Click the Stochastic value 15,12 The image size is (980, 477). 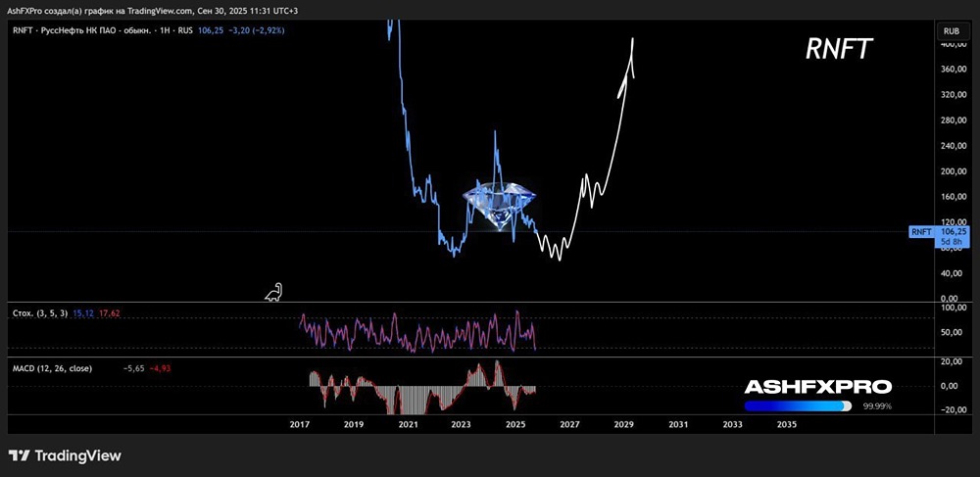(83, 313)
